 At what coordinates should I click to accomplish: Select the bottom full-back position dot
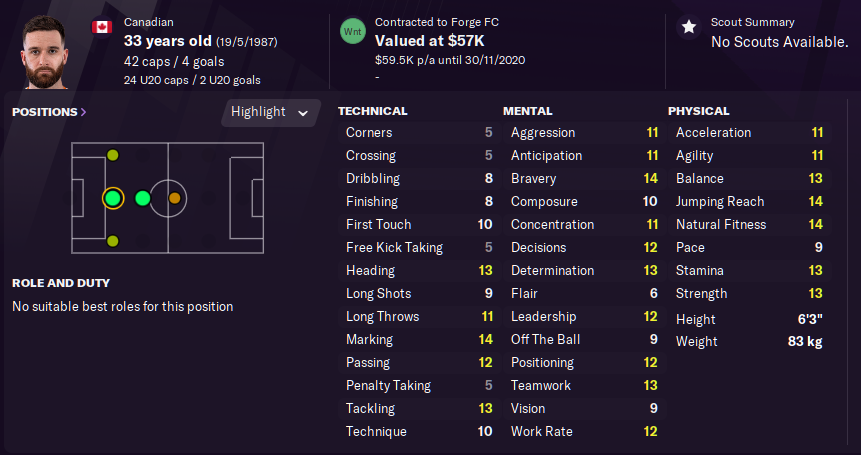tap(113, 241)
